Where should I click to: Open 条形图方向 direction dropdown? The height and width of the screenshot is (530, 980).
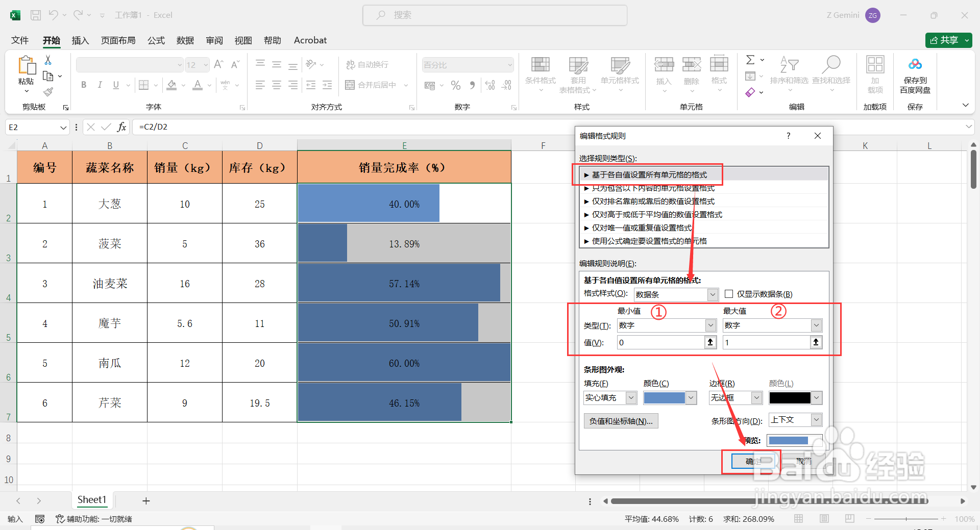pos(796,420)
